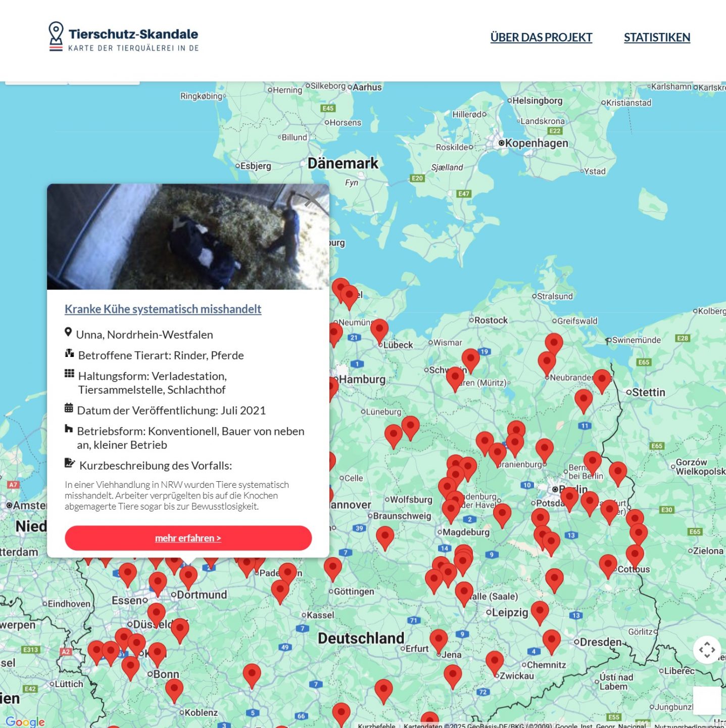Click the map pin above Koblenz
726x728 pixels.
coord(174,689)
